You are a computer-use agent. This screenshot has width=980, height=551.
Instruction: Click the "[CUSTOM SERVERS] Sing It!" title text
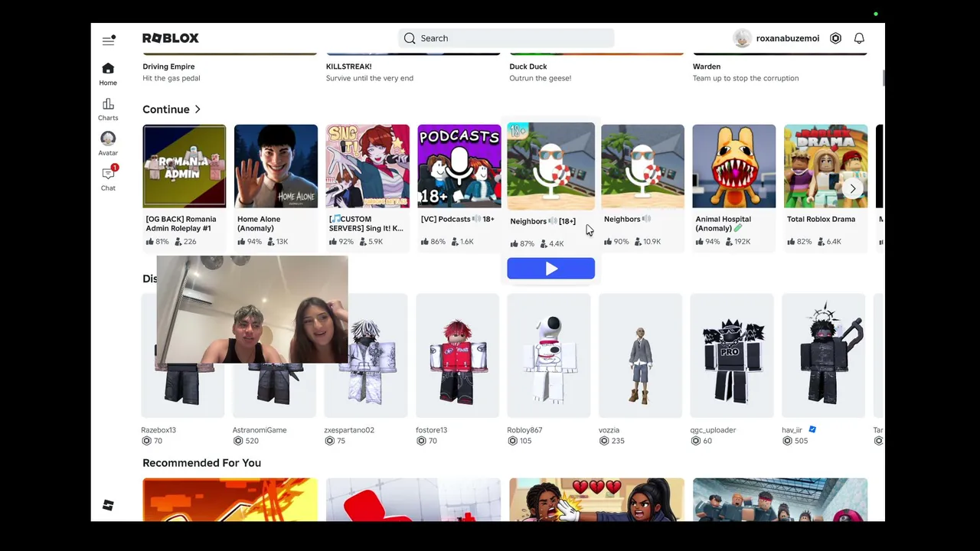pyautogui.click(x=366, y=223)
